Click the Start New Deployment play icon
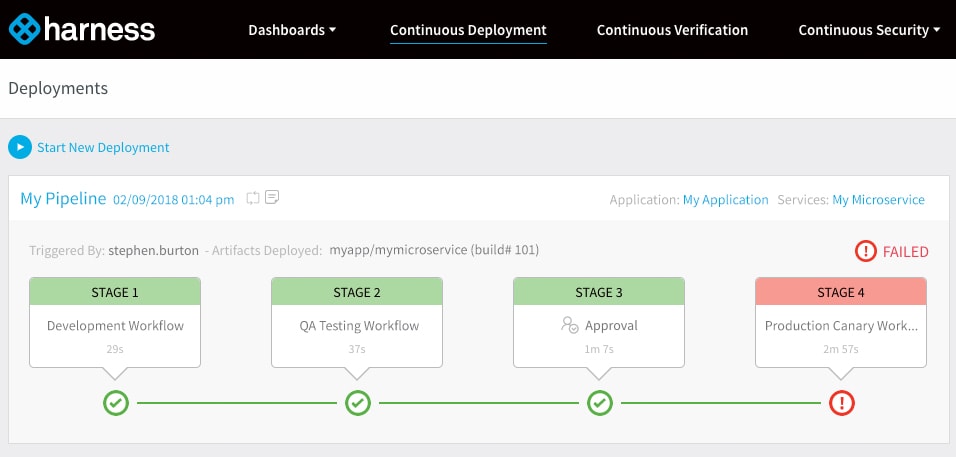 (x=20, y=147)
